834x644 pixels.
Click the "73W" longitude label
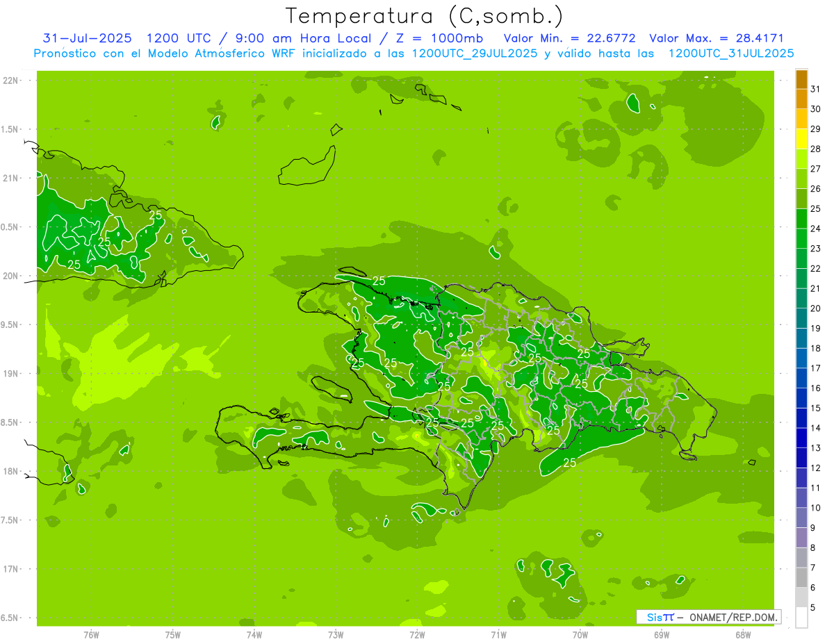(x=336, y=635)
